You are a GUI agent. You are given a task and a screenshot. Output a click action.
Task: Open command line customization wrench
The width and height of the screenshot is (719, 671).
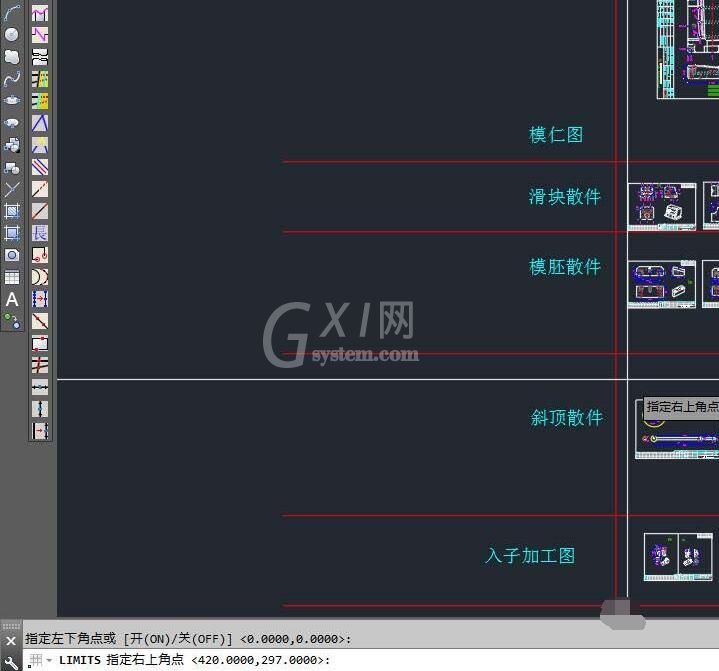tap(11, 662)
